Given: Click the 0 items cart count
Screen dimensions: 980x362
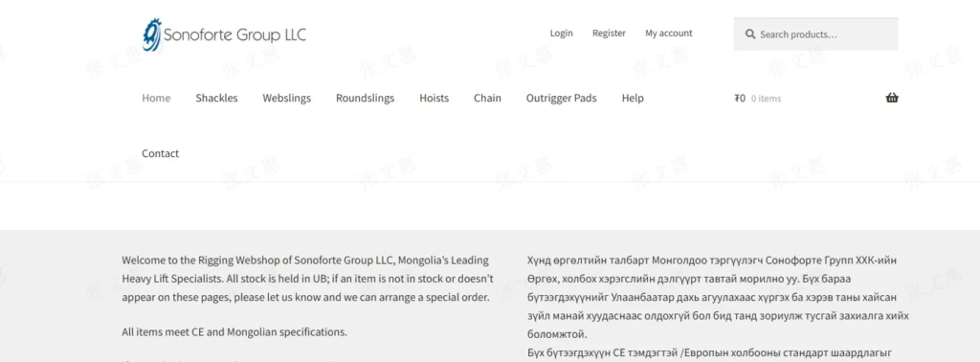Looking at the screenshot, I should click(x=767, y=98).
